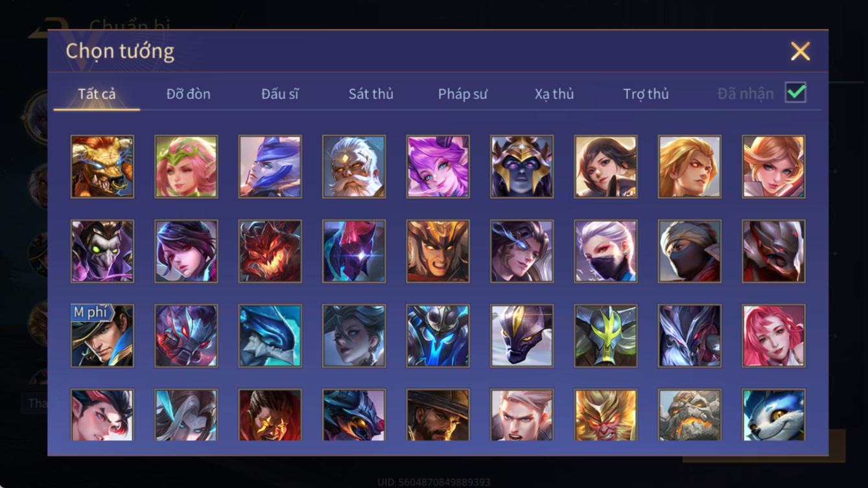The height and width of the screenshot is (488, 868).
Task: Close the 'Chọn tướng' dialog
Action: point(801,51)
